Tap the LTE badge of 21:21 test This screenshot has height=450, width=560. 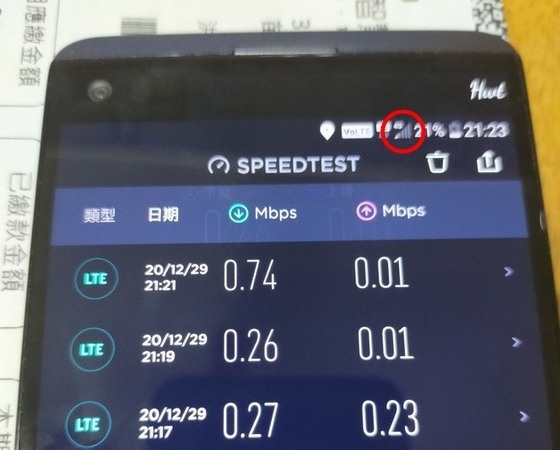[96, 279]
